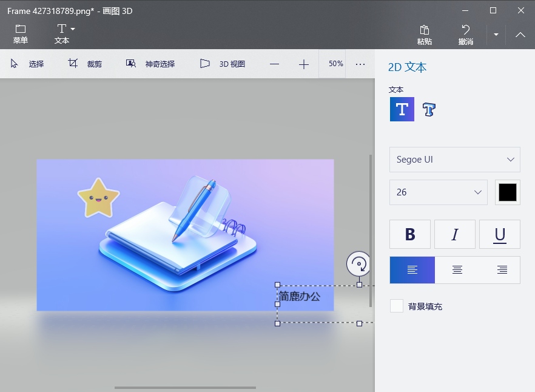
Task: Open the font size 26 dropdown
Action: coord(438,192)
